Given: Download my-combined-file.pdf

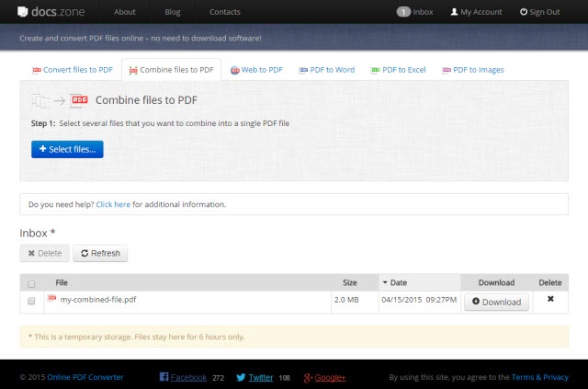Looking at the screenshot, I should 496,303.
